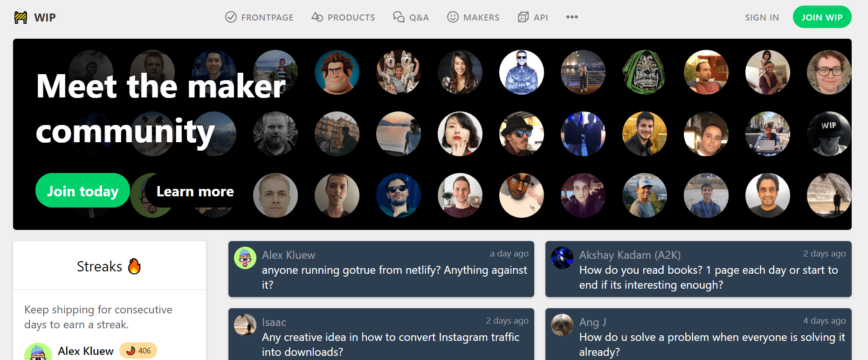Image resolution: width=868 pixels, height=360 pixels.
Task: Click the fire icon next to Streaks
Action: pyautogui.click(x=134, y=266)
